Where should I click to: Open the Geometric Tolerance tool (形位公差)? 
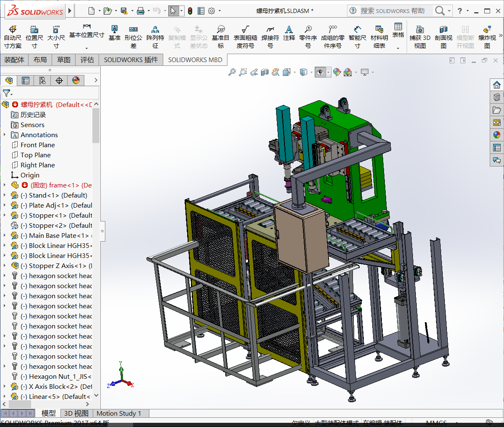pyautogui.click(x=133, y=37)
